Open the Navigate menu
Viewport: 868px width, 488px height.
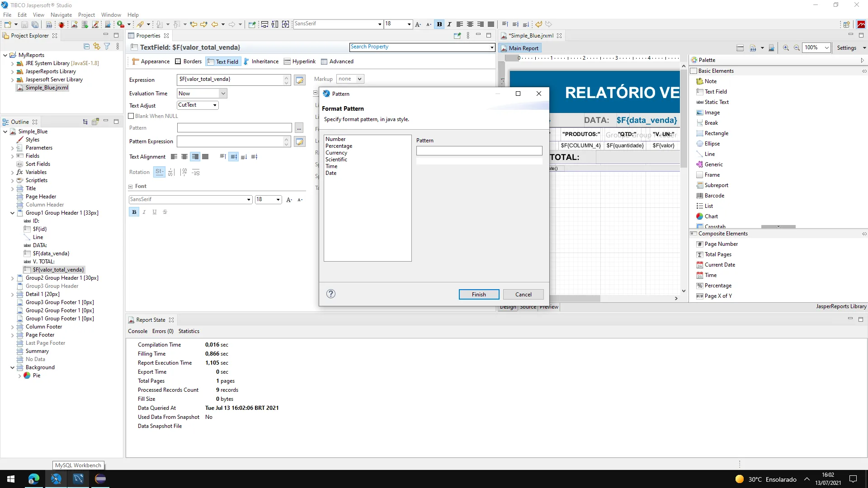61,14
